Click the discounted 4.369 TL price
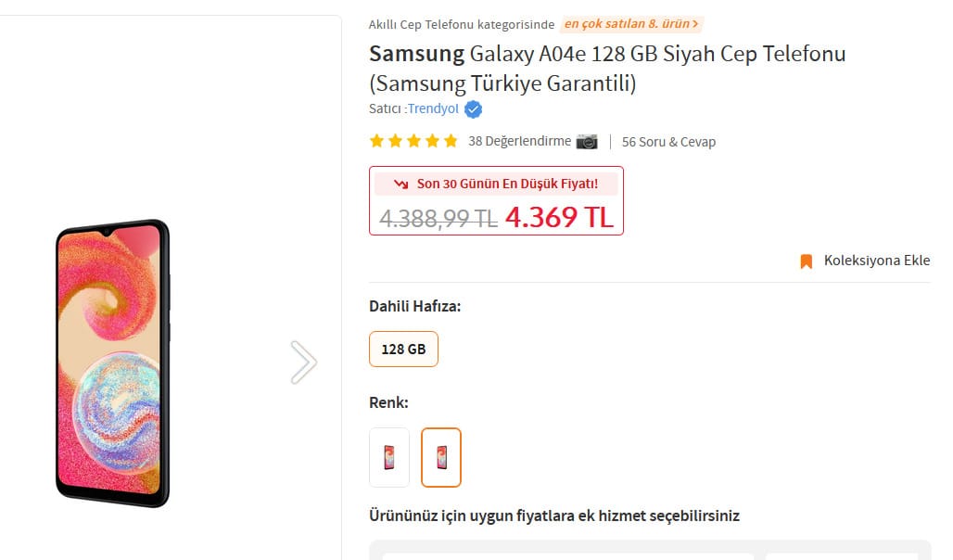Image resolution: width=953 pixels, height=560 pixels. [559, 217]
